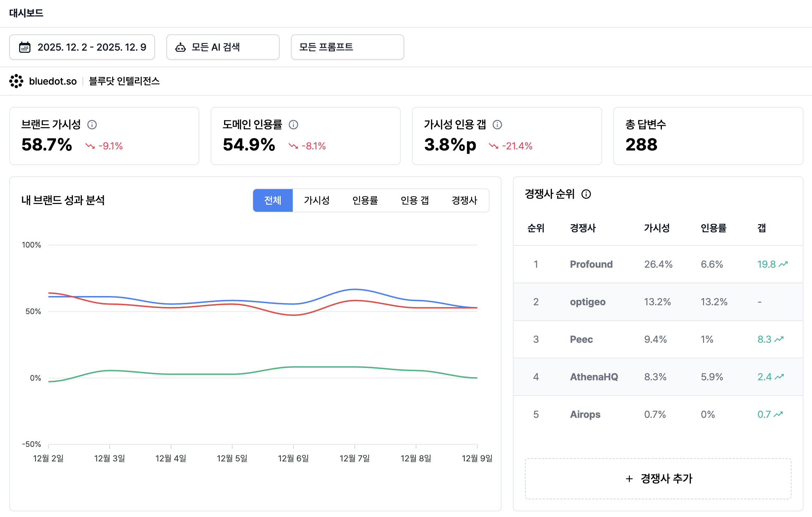Image resolution: width=812 pixels, height=517 pixels.
Task: Select the 전체 toggle in the chart header
Action: click(273, 200)
